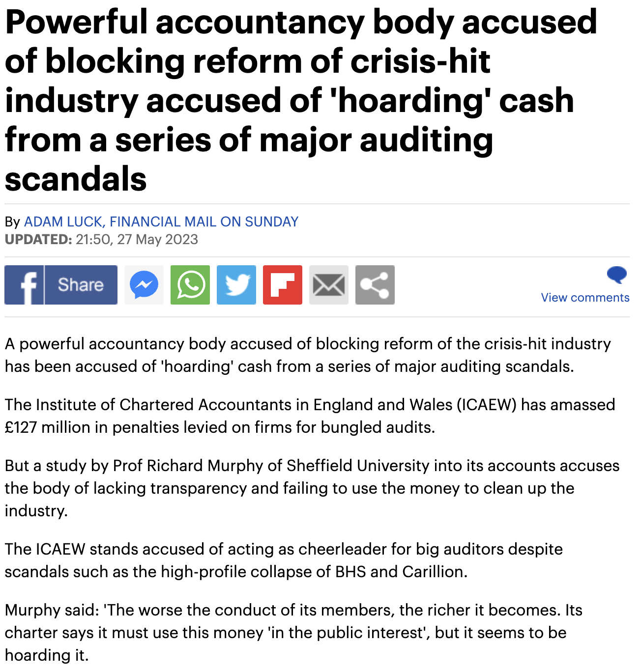Post the article to Twitter
641x672 pixels.
click(236, 285)
